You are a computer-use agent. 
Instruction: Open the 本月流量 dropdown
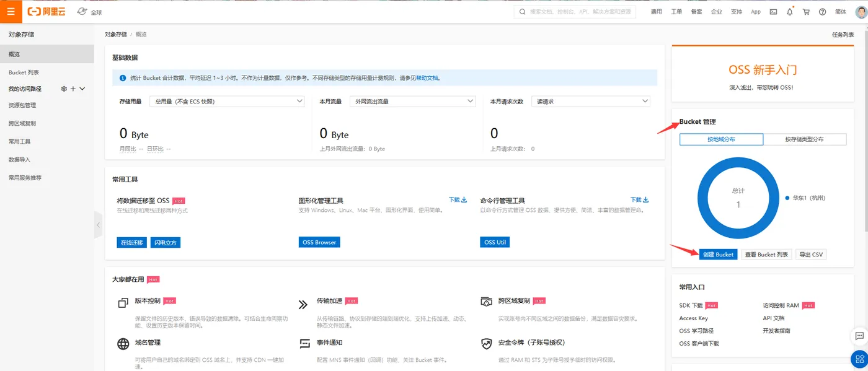(412, 101)
